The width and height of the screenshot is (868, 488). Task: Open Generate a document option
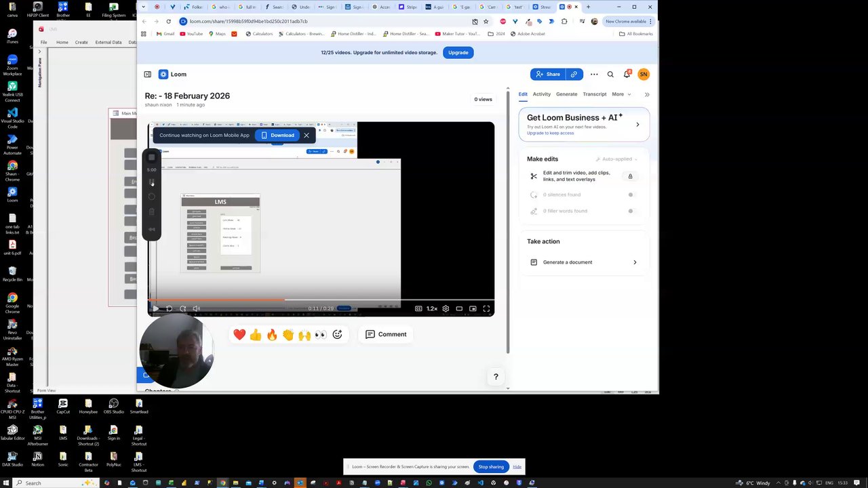click(x=584, y=262)
